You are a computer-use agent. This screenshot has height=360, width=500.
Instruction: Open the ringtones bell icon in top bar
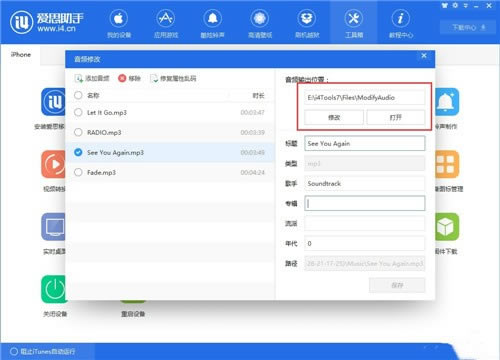pos(213,19)
